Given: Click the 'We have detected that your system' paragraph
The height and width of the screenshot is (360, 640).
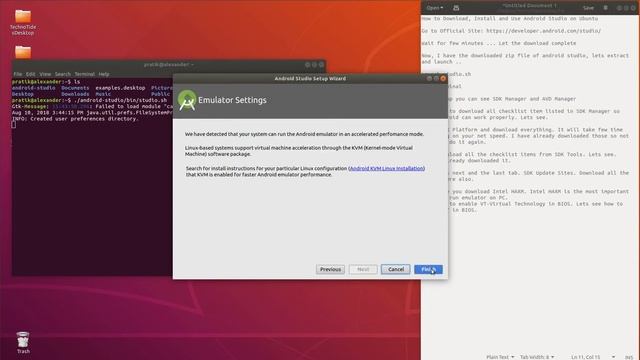Looking at the screenshot, I should click(304, 134).
